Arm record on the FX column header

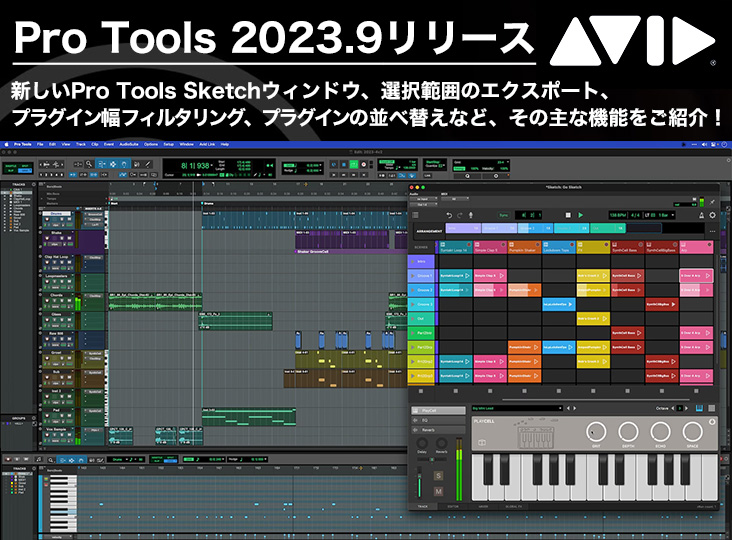point(606,245)
